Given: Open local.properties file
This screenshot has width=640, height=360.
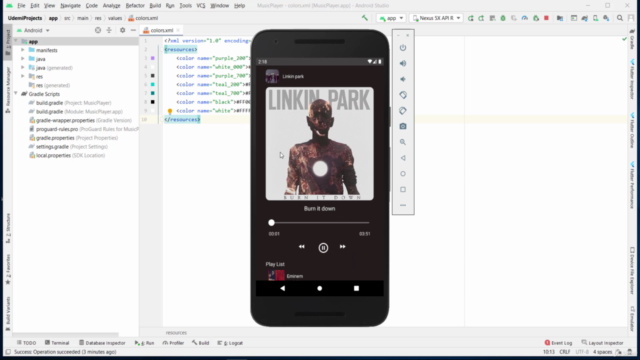Looking at the screenshot, I should [67, 156].
